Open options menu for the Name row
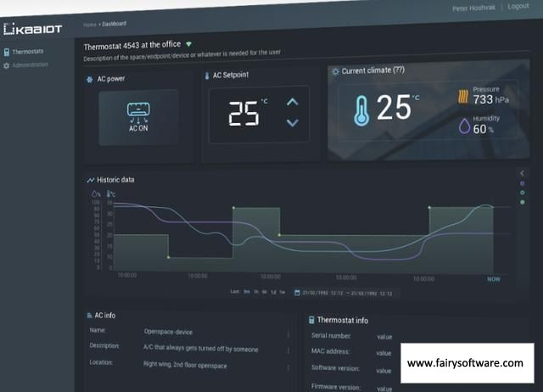The width and height of the screenshot is (543, 392). (288, 334)
